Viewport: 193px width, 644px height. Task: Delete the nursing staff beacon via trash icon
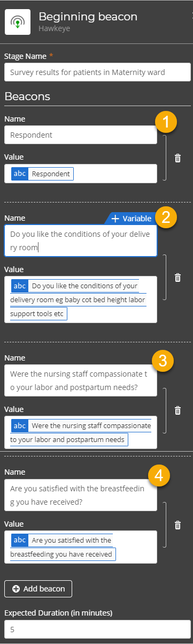pos(177,410)
